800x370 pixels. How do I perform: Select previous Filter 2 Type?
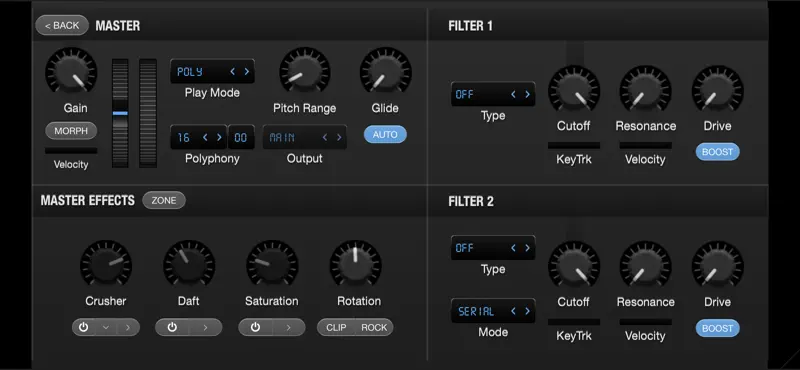click(513, 248)
